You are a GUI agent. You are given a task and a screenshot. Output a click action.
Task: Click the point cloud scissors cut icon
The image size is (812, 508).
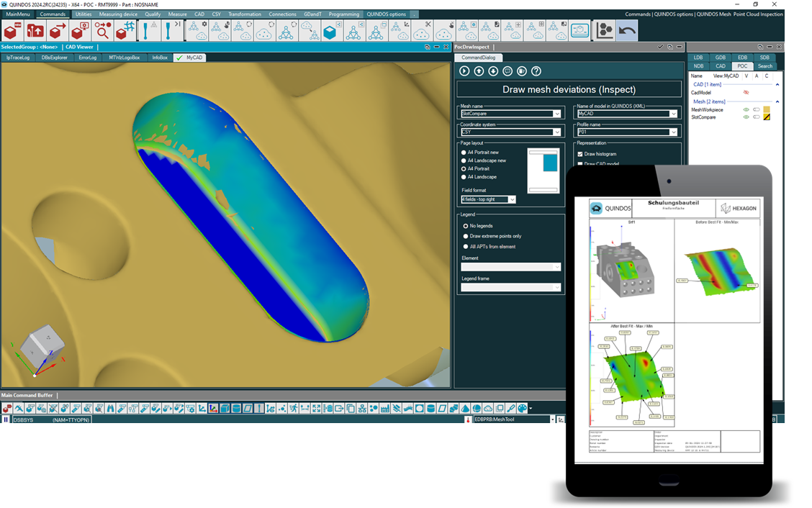tap(422, 31)
